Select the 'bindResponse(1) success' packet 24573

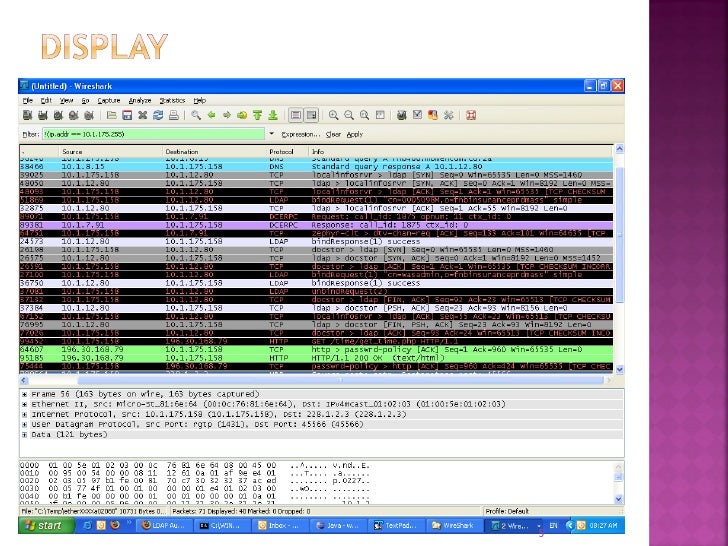click(x=316, y=241)
